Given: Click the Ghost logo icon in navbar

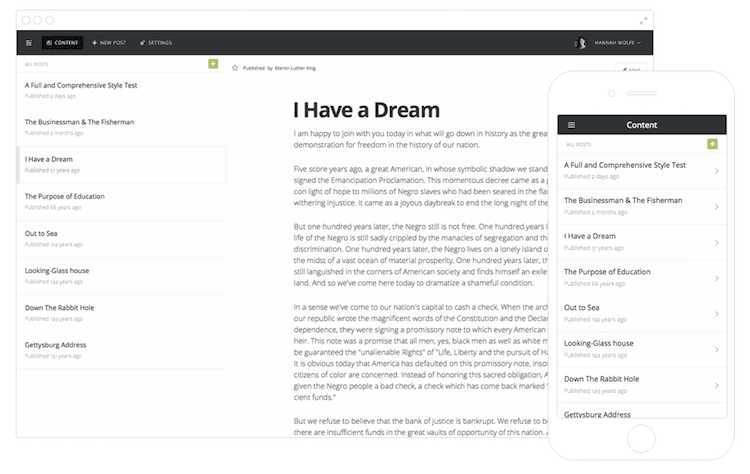Looking at the screenshot, I should [29, 43].
